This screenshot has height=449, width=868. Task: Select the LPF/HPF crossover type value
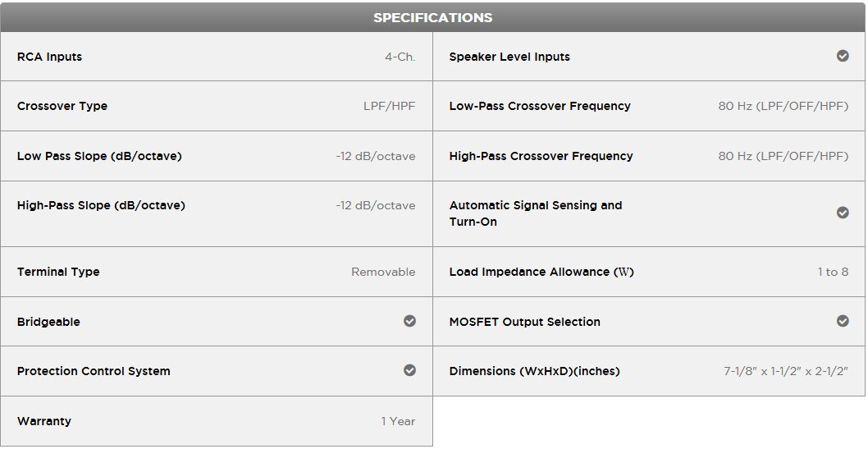click(x=390, y=106)
